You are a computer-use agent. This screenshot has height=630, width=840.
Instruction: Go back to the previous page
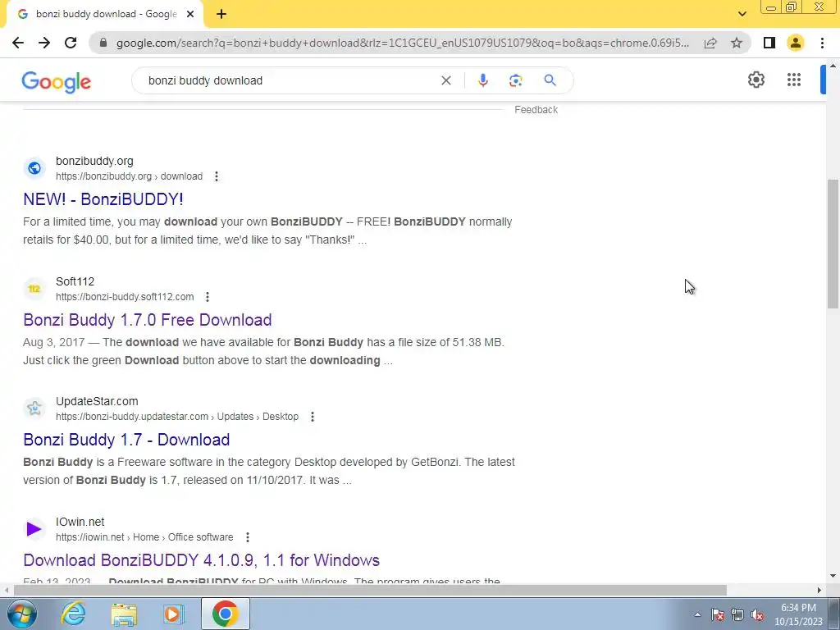click(18, 43)
